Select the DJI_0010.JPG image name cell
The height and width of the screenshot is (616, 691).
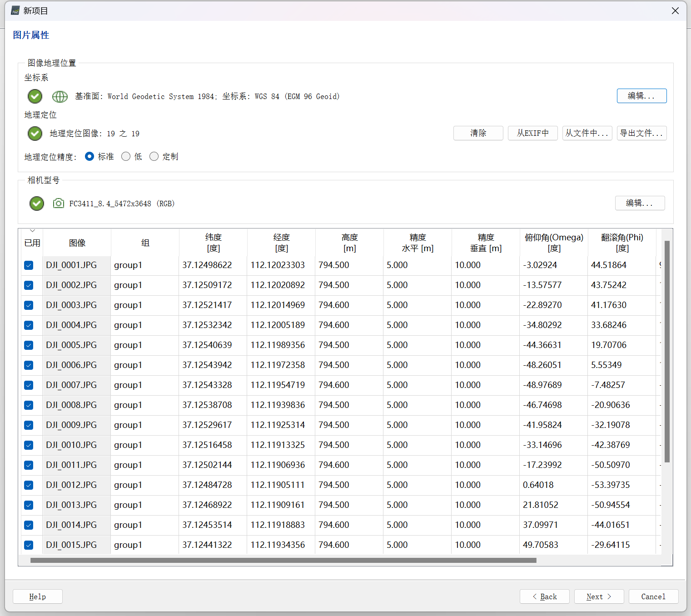click(x=76, y=445)
